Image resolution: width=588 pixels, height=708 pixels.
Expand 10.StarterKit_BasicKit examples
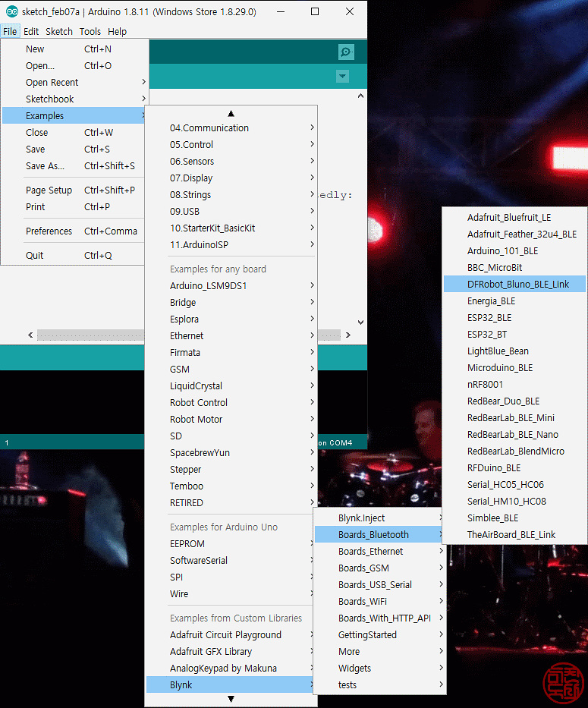pos(231,228)
